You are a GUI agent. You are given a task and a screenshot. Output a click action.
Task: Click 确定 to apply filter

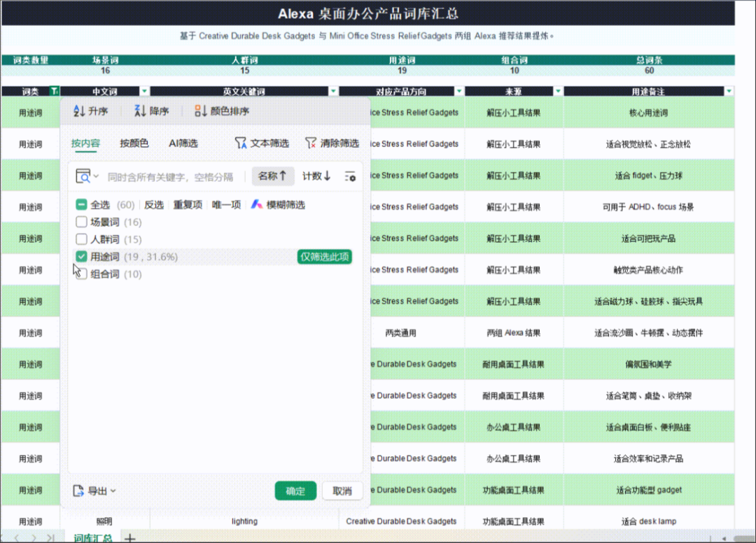[295, 491]
